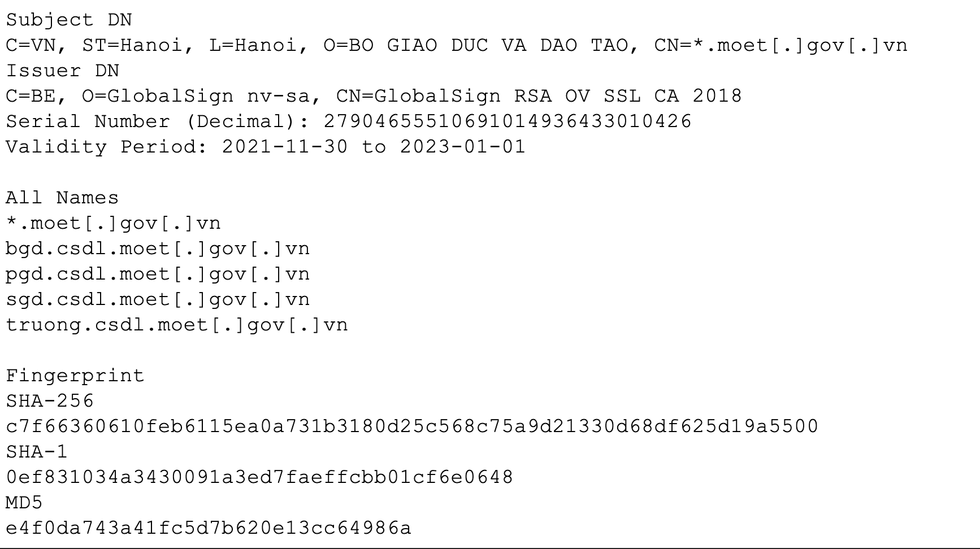Click the SHA-256 hash starting with c7f66360

point(412,427)
